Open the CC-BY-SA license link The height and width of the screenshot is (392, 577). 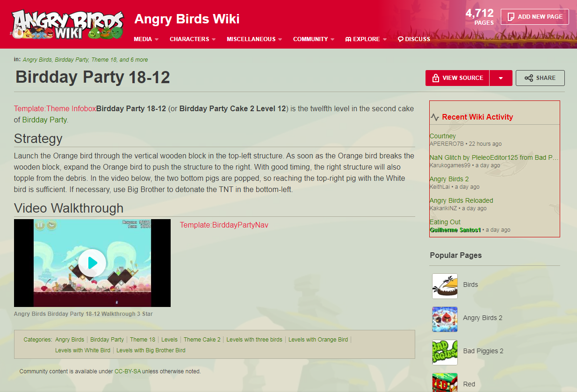pos(128,371)
